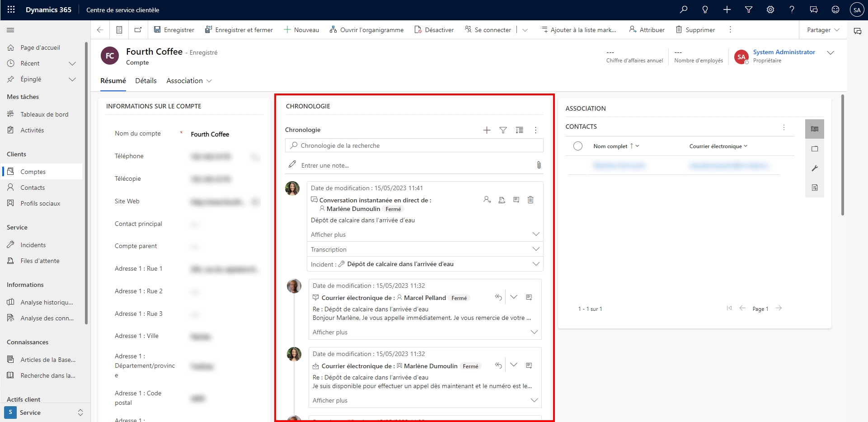The width and height of the screenshot is (868, 422).
Task: Sort contacts by Nom complet column
Action: coord(616,146)
